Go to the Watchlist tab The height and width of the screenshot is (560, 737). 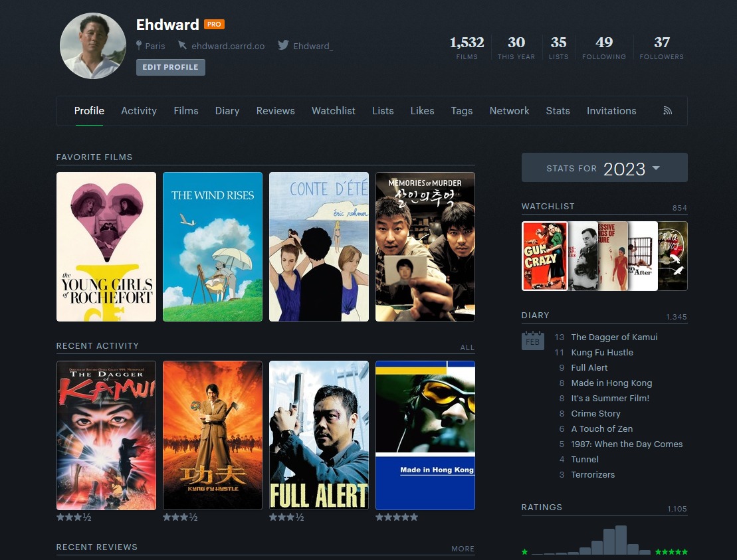pyautogui.click(x=333, y=111)
